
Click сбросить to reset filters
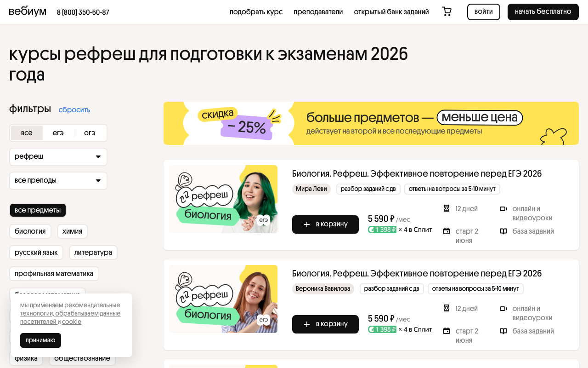pyautogui.click(x=74, y=109)
